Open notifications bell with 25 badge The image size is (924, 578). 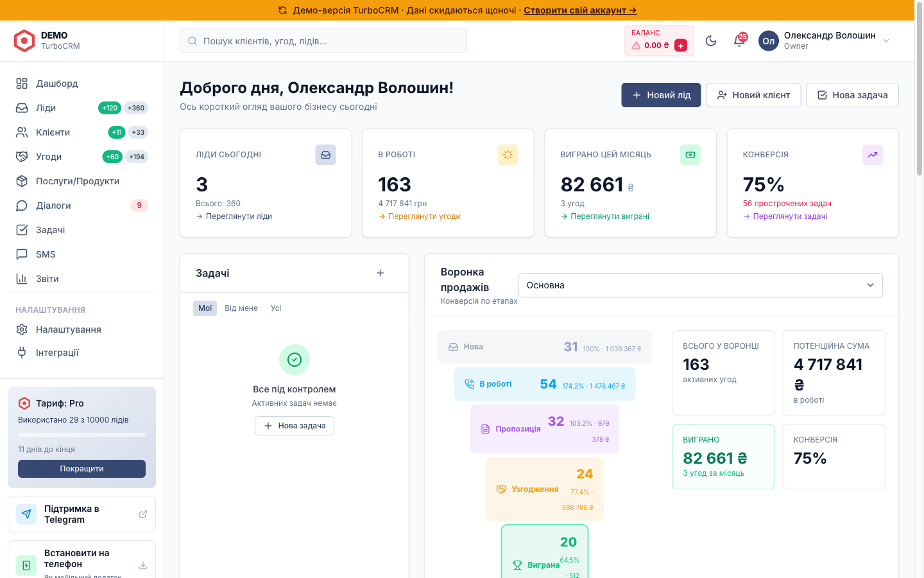tap(739, 41)
